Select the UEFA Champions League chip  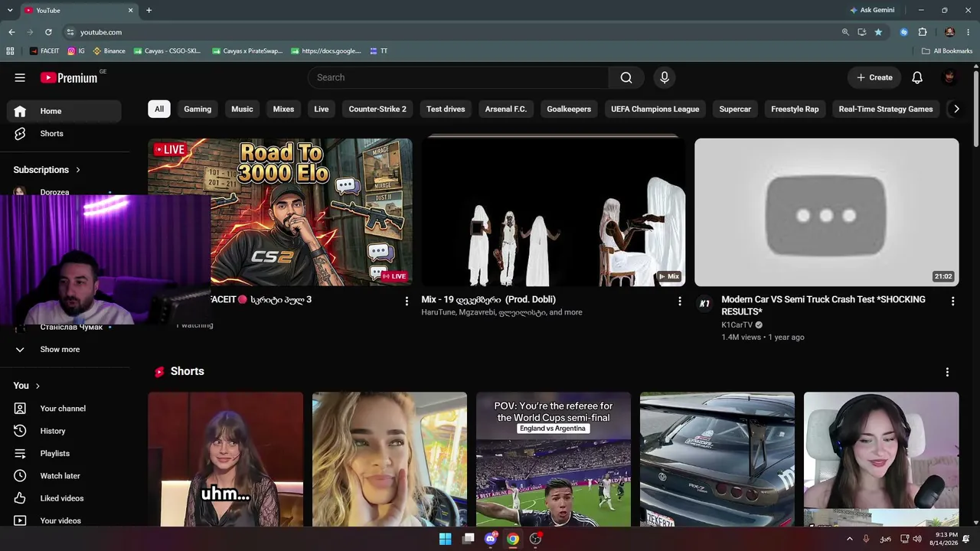(x=655, y=109)
